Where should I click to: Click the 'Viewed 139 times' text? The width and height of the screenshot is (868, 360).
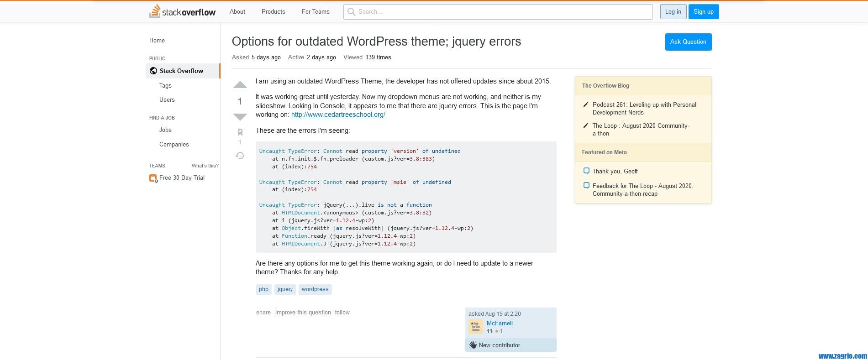click(367, 57)
